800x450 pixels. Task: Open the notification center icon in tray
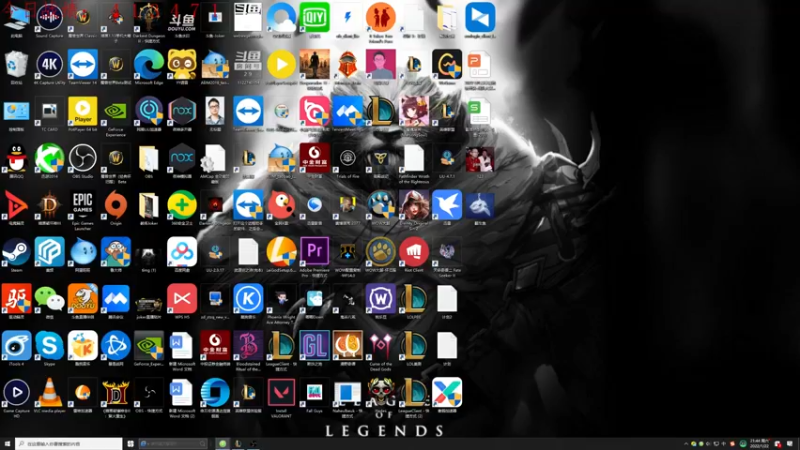pos(790,444)
